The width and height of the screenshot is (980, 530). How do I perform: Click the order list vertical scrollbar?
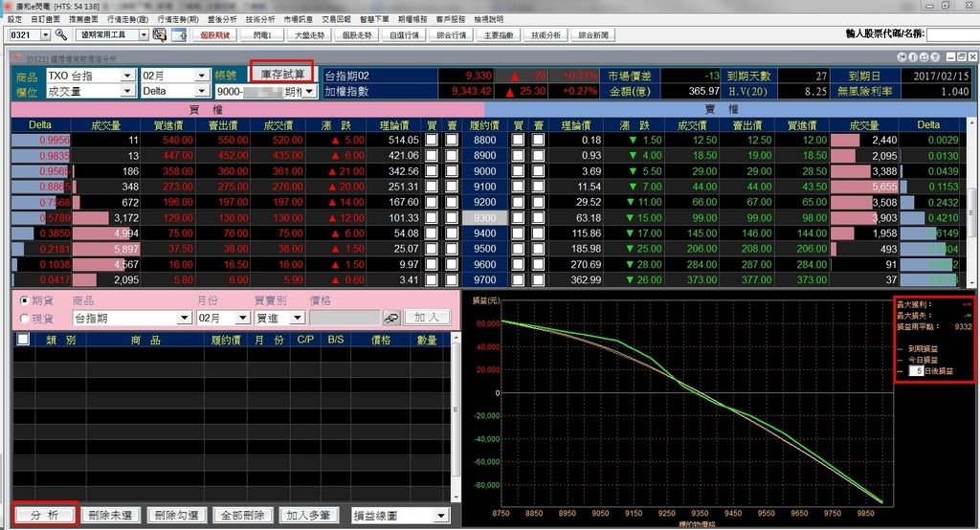456,416
